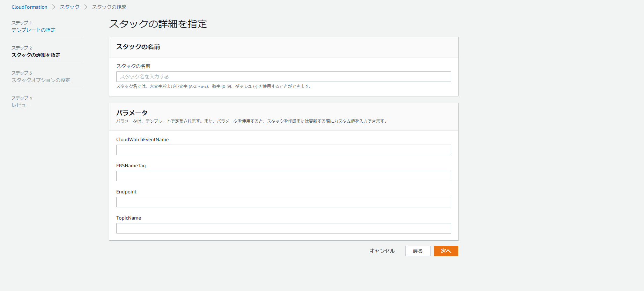Click into the TopicName parameter field
This screenshot has width=644, height=291.
pos(283,228)
